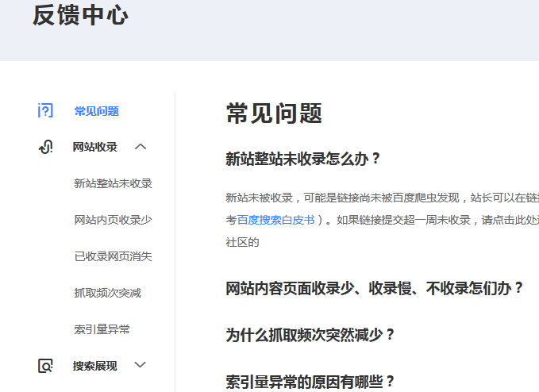Image resolution: width=539 pixels, height=392 pixels.
Task: Click the 搜索展现 magnifier icon
Action: 45,366
